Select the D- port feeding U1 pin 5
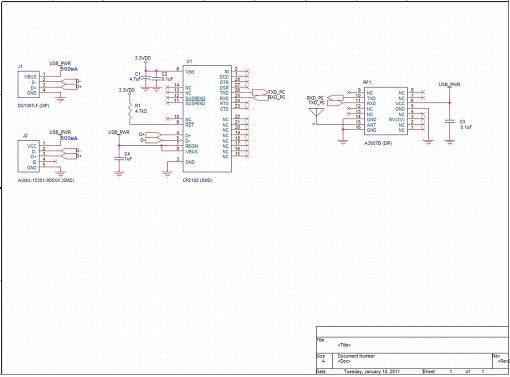The image size is (510, 377). point(153,140)
